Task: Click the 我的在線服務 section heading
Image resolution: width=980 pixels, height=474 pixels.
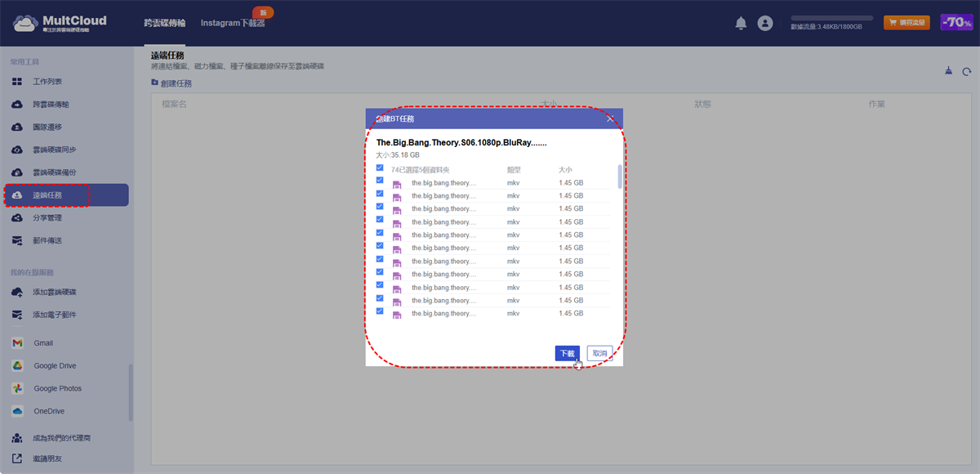Action: (32, 272)
